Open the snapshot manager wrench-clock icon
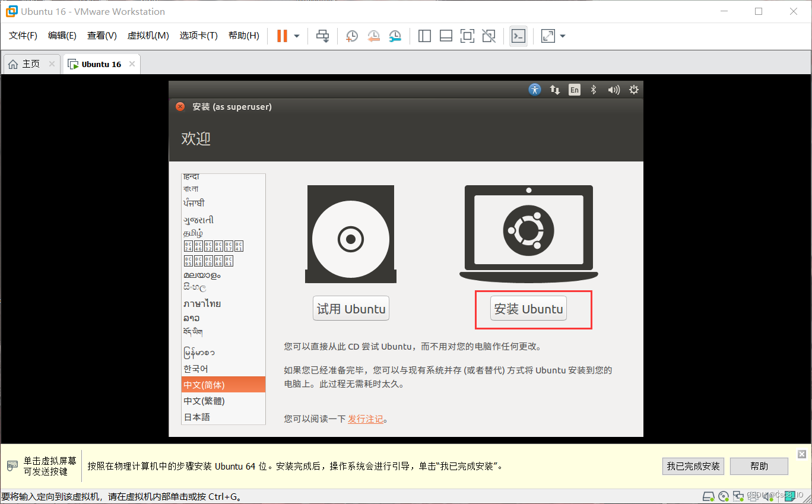Image resolution: width=812 pixels, height=504 pixels. 395,36
